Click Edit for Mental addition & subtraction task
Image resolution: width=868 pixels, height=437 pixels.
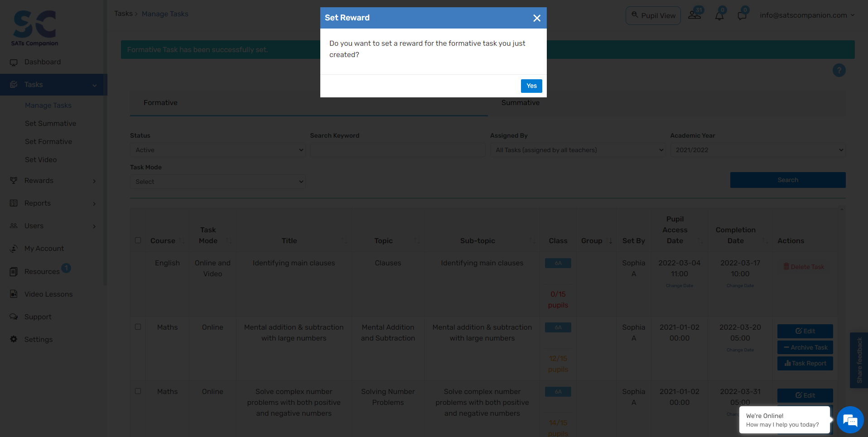[x=805, y=331]
